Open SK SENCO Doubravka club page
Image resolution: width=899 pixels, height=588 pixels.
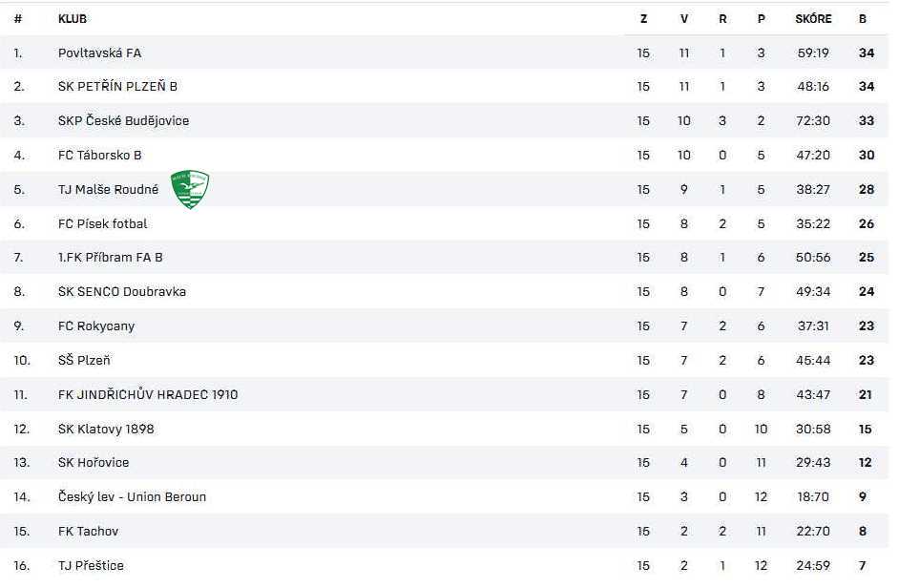click(122, 291)
